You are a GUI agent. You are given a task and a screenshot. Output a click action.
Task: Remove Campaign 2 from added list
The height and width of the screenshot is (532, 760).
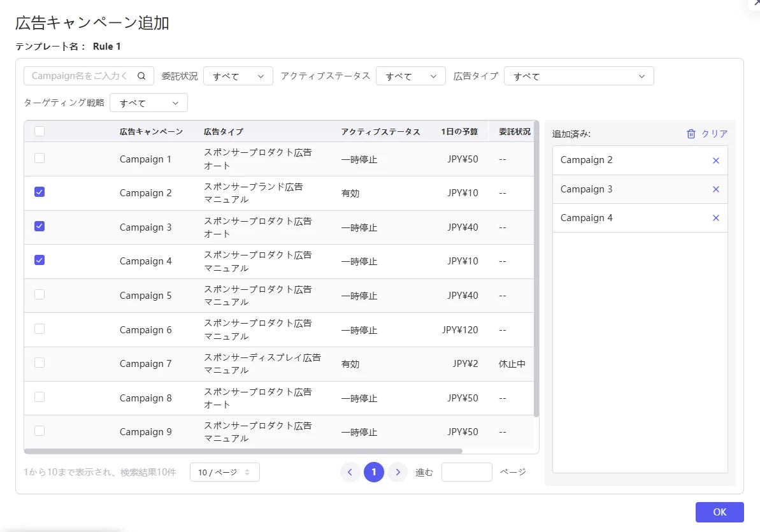click(x=716, y=161)
